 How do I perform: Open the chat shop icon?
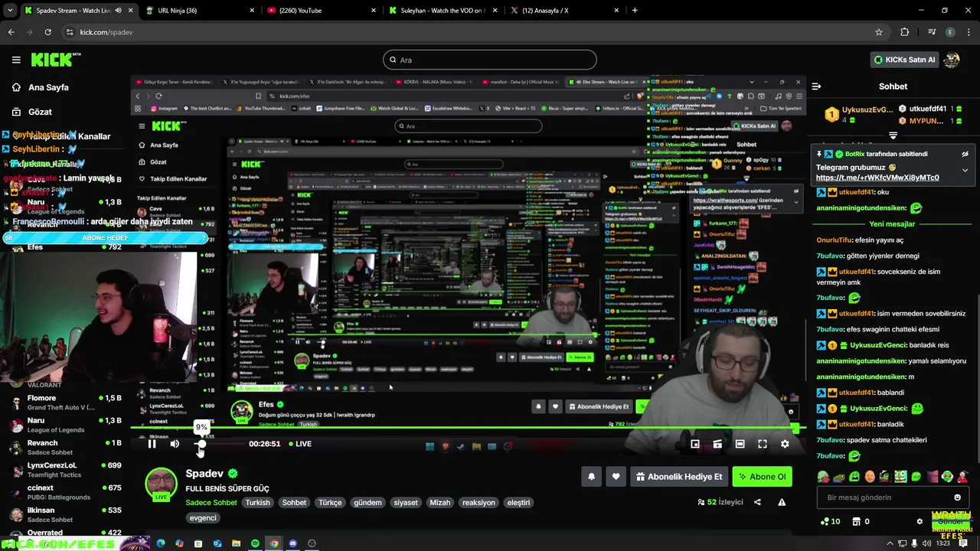855,521
